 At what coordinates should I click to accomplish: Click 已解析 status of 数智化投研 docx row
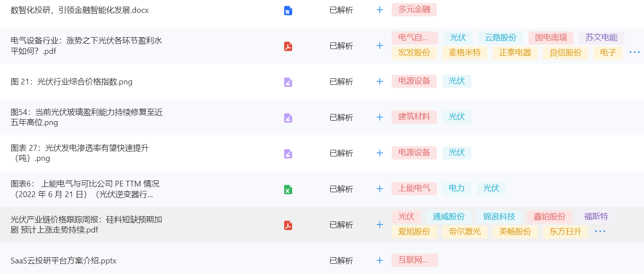pos(341,10)
